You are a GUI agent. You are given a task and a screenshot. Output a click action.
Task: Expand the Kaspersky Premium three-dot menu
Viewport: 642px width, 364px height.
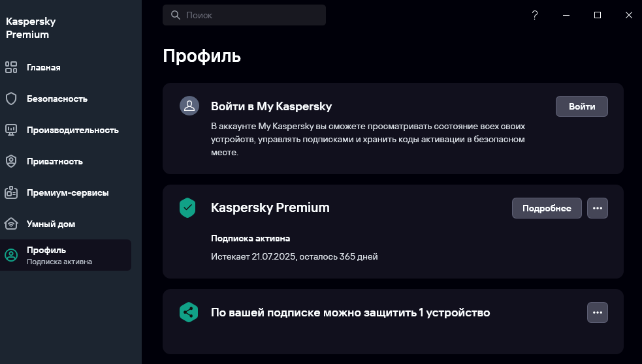pyautogui.click(x=598, y=208)
